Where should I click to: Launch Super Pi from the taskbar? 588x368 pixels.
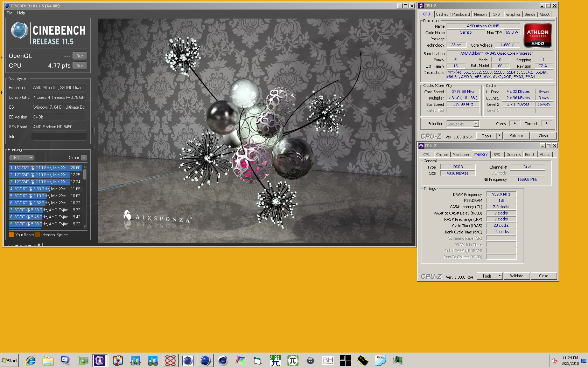click(x=275, y=360)
